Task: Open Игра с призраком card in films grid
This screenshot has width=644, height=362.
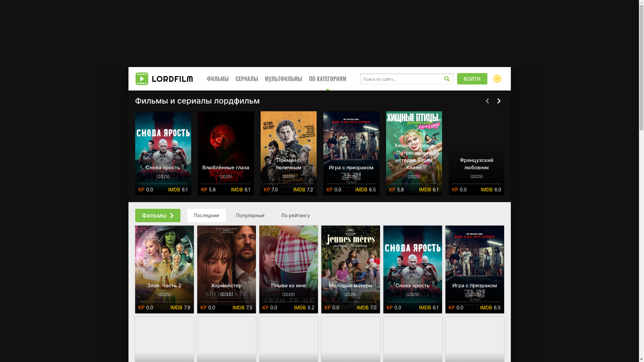Action: pyautogui.click(x=475, y=269)
